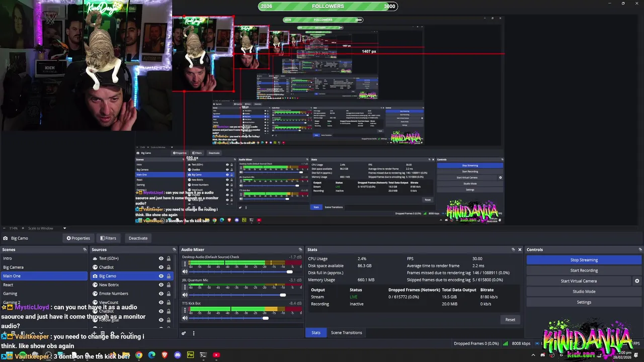Viewport: 644px width, 362px height.
Task: Open Google Chrome from the taskbar
Action: (139, 355)
